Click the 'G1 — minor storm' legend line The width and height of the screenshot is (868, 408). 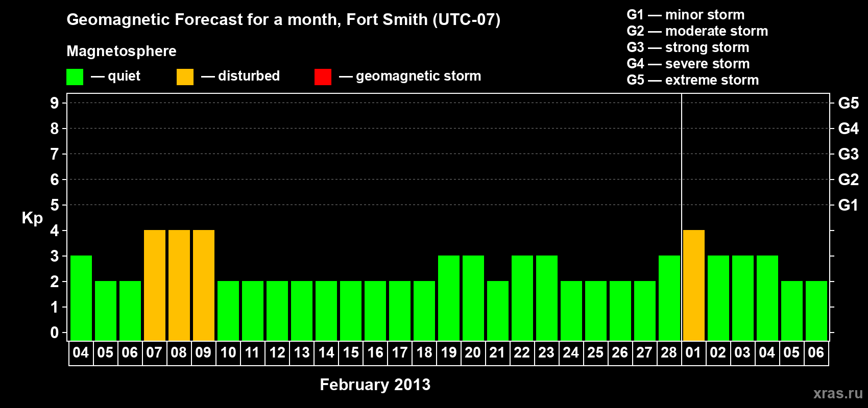pos(685,15)
